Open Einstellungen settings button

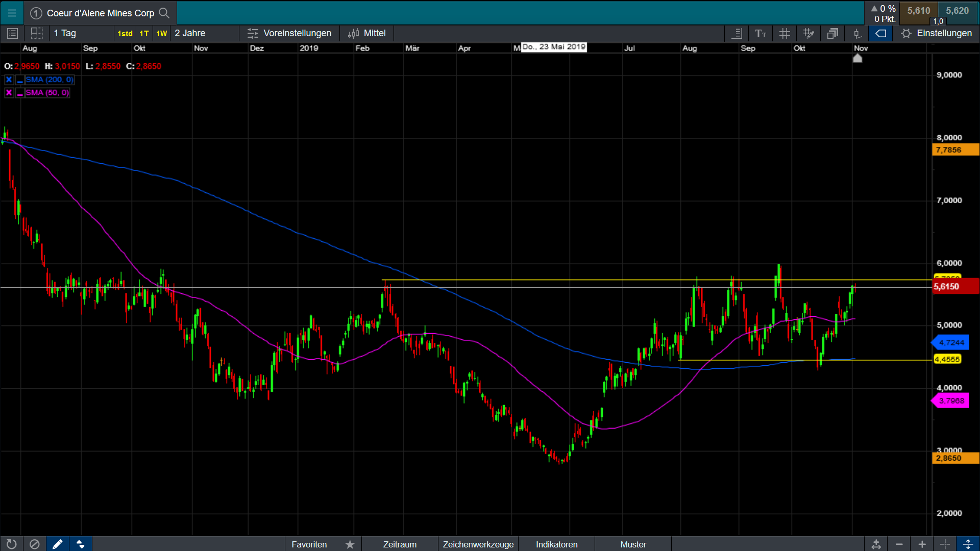pos(937,34)
